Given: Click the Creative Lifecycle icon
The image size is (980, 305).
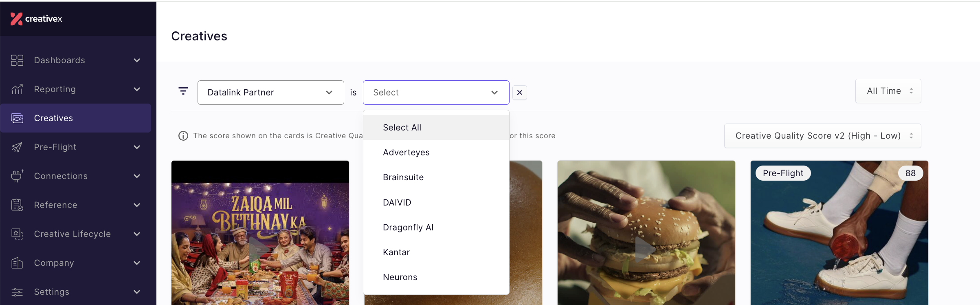Looking at the screenshot, I should 17,234.
